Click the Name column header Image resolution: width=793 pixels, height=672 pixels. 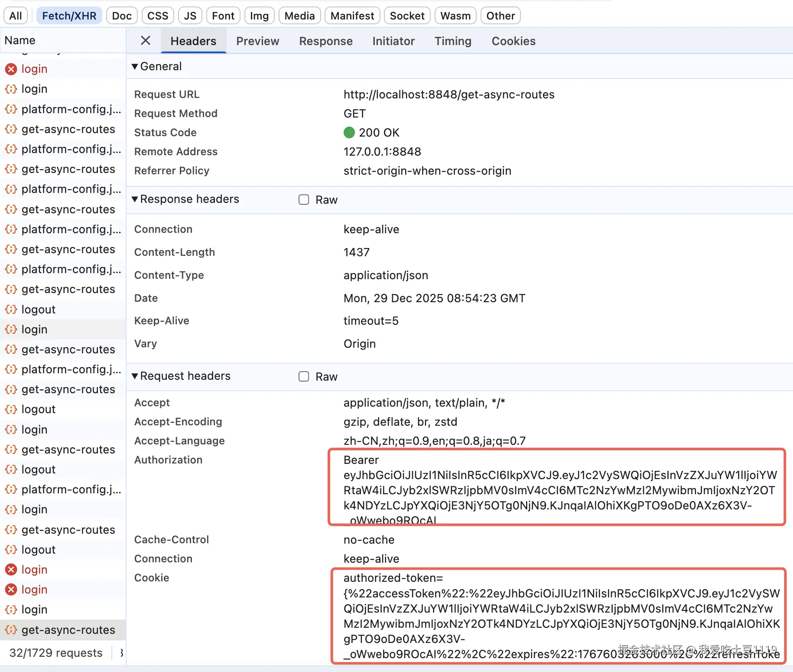click(x=63, y=40)
